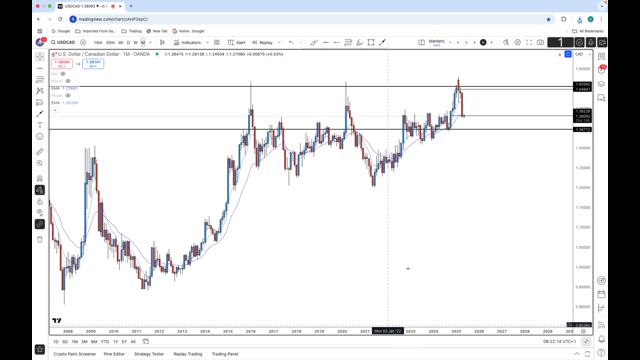Toggle visibility of the first Pivots indicator

[x=68, y=81]
